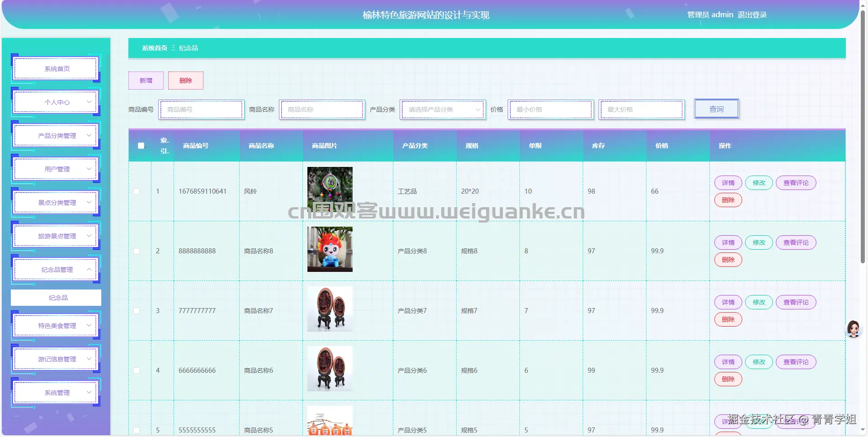Open 详情 for row 商品名称8
The image size is (868, 437).
pyautogui.click(x=728, y=242)
